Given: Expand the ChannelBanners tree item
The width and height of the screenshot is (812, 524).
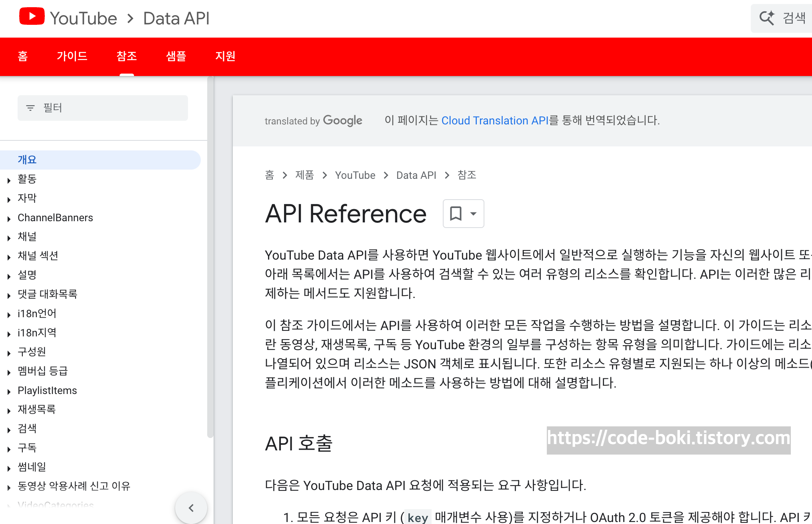Looking at the screenshot, I should coord(9,219).
